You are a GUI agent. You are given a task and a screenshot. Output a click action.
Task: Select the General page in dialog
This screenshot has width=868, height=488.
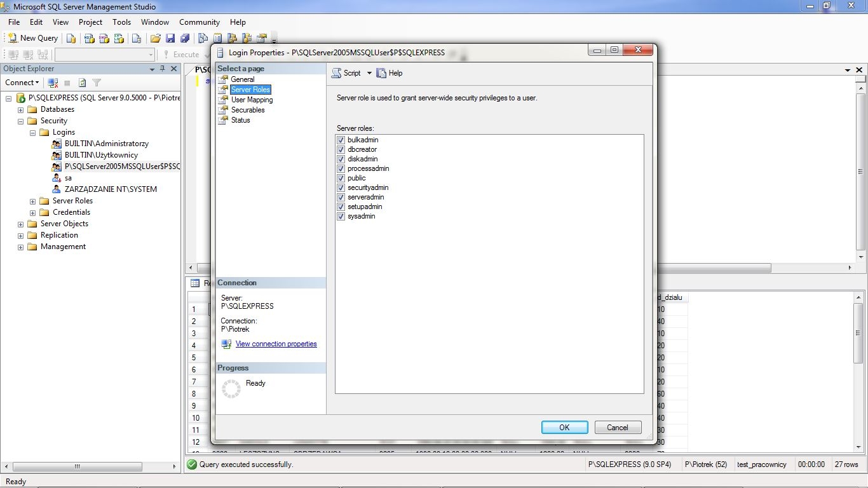click(x=242, y=79)
